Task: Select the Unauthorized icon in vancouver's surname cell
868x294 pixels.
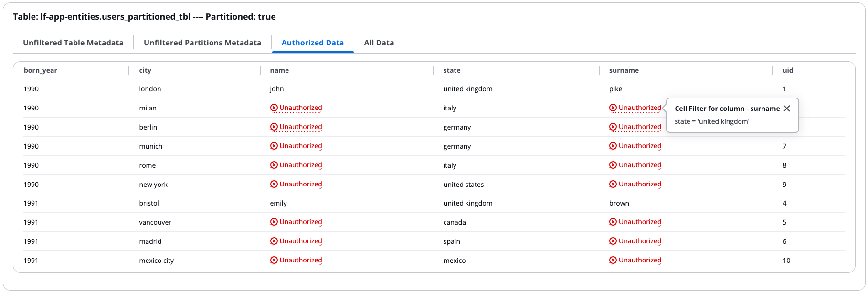Action: pyautogui.click(x=613, y=222)
